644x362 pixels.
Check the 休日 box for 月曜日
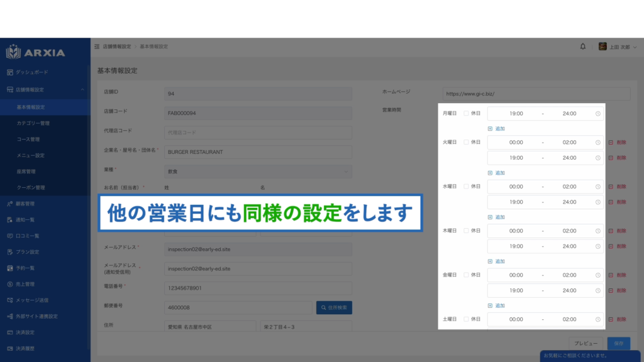[466, 113]
